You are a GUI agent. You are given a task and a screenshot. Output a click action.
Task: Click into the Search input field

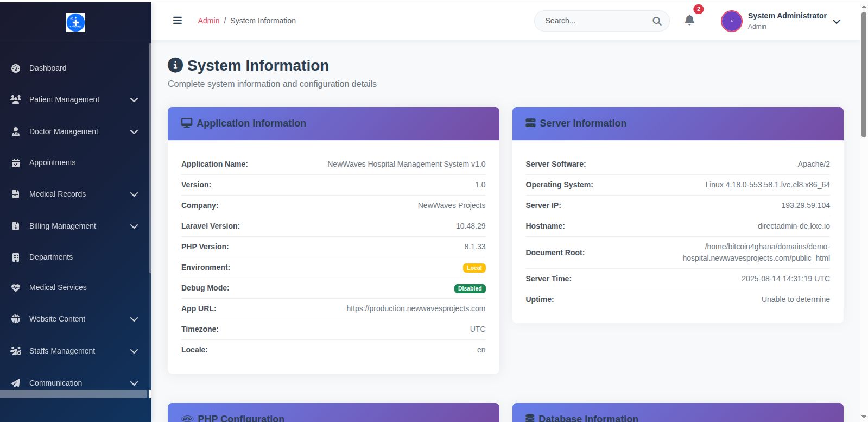coord(594,21)
